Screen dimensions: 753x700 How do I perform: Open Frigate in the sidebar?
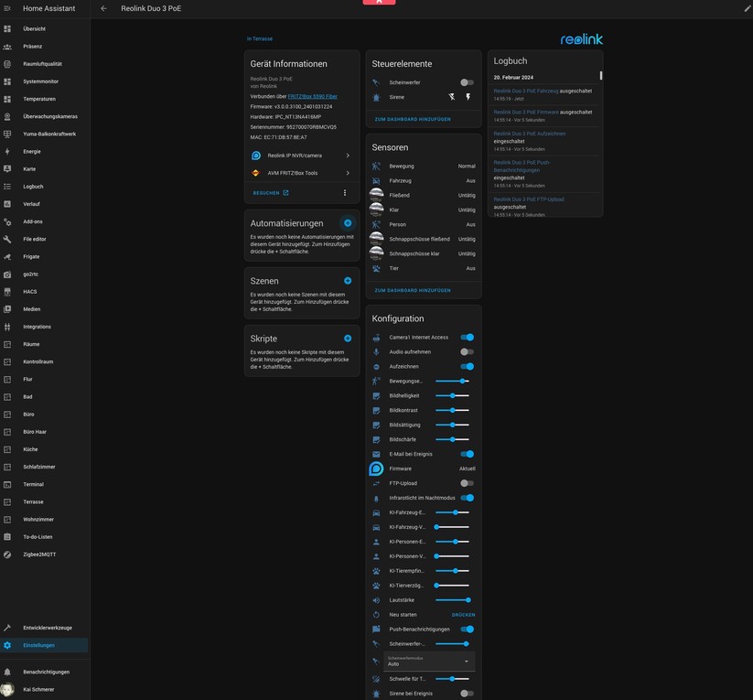[x=31, y=257]
